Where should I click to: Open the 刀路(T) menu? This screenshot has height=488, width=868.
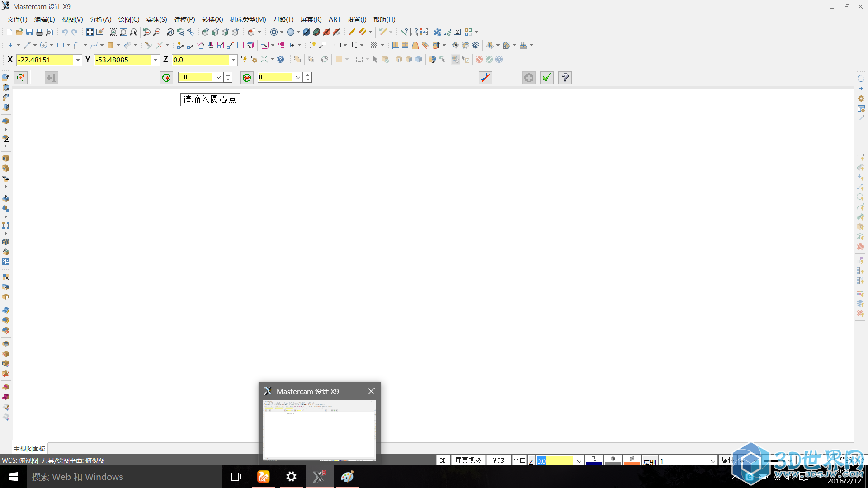click(283, 19)
